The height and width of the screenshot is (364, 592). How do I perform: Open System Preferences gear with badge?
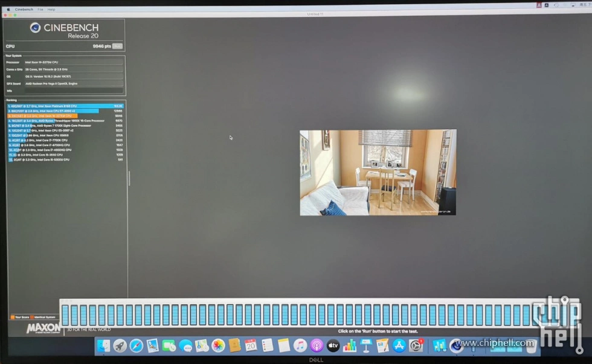point(416,345)
